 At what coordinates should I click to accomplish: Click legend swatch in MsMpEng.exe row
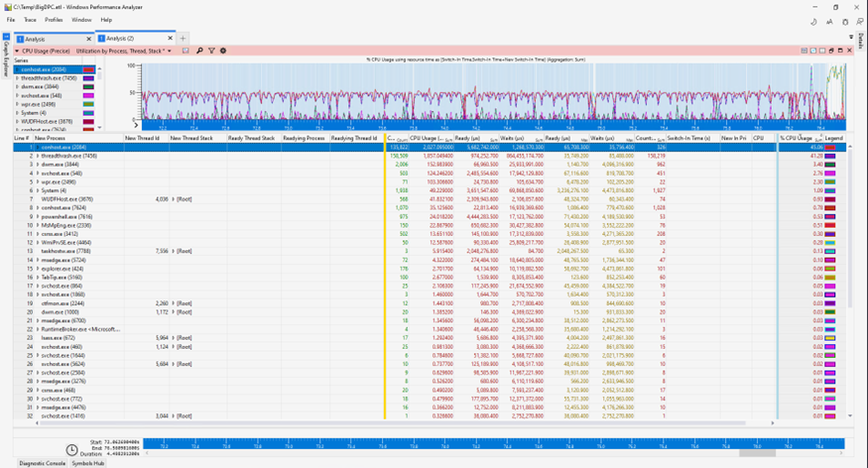(830, 226)
